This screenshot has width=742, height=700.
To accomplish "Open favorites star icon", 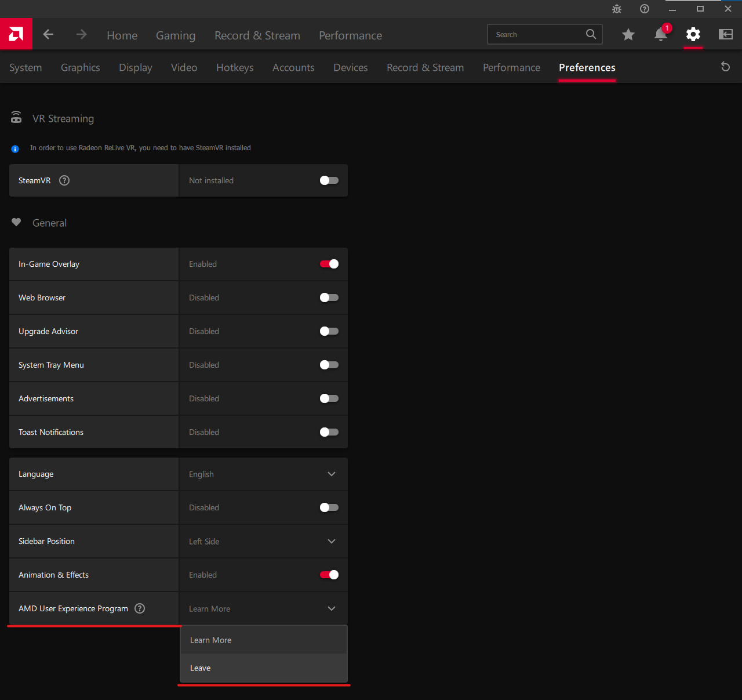I will point(628,35).
